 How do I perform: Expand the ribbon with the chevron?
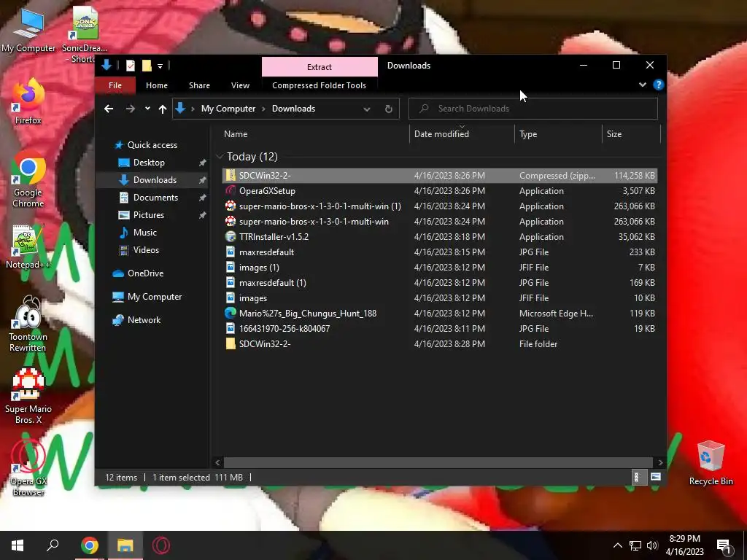[642, 85]
